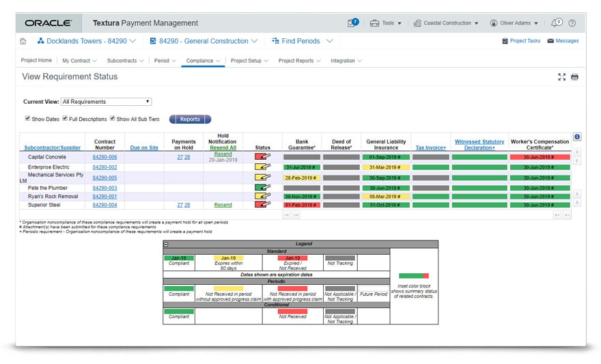This screenshot has height=364, width=601.
Task: Open contract 84290-003 link
Action: (x=104, y=188)
